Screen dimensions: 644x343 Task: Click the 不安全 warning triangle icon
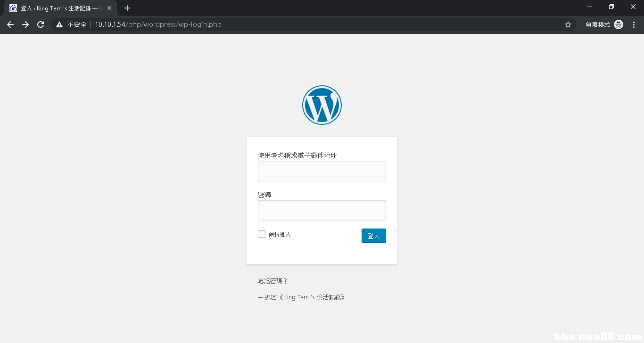(x=59, y=24)
